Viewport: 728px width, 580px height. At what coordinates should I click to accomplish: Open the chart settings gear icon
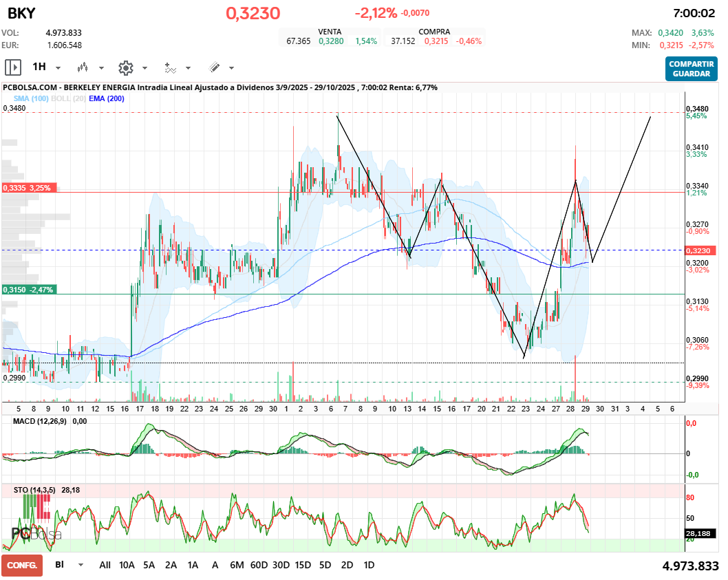pos(126,68)
